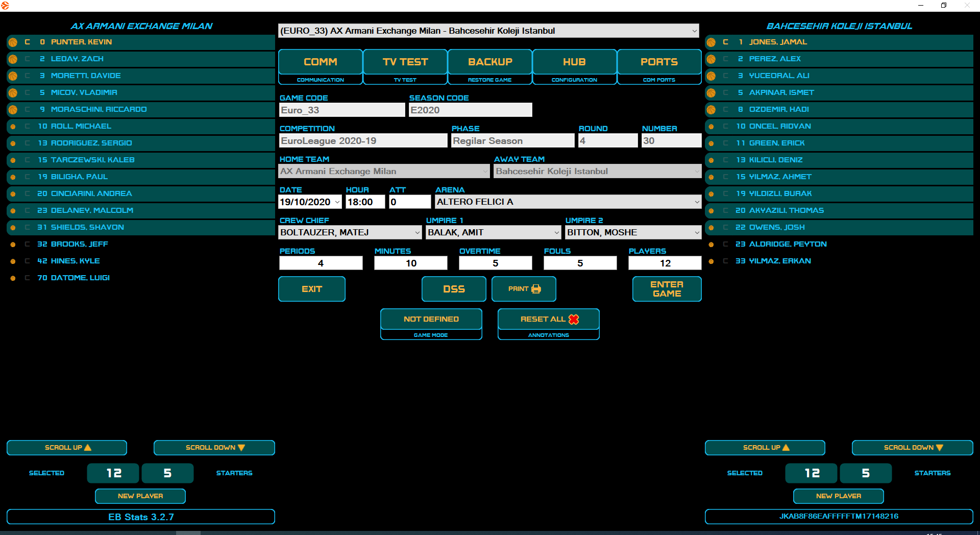Click the basketball icon beside YUCEORAL, ALI

pyautogui.click(x=711, y=76)
